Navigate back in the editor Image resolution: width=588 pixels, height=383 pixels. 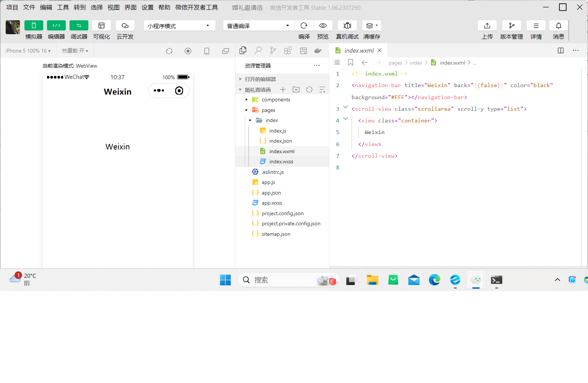click(x=364, y=62)
